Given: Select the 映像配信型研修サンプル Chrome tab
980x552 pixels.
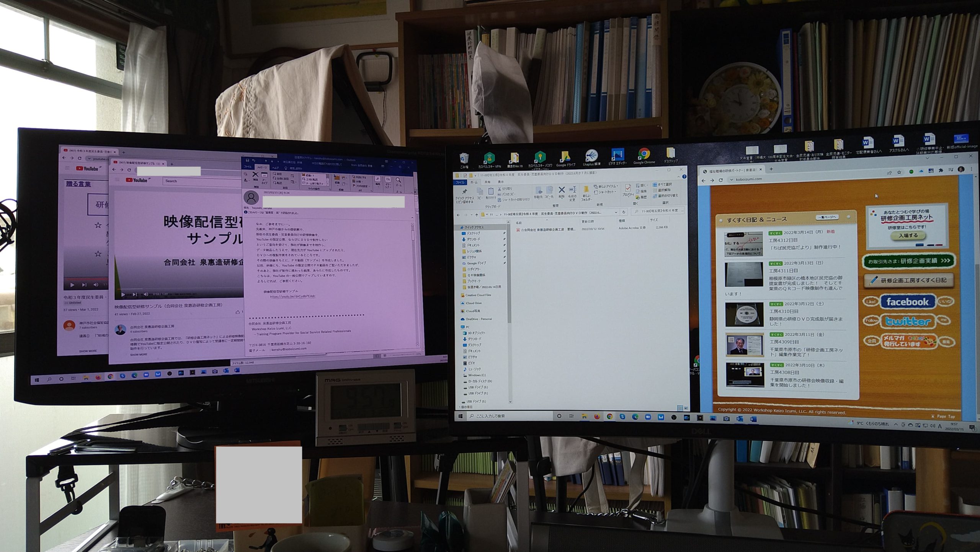Looking at the screenshot, I should [x=139, y=163].
